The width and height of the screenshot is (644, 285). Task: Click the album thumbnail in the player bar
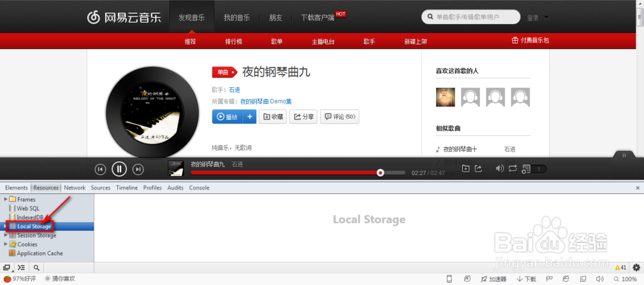coord(176,169)
